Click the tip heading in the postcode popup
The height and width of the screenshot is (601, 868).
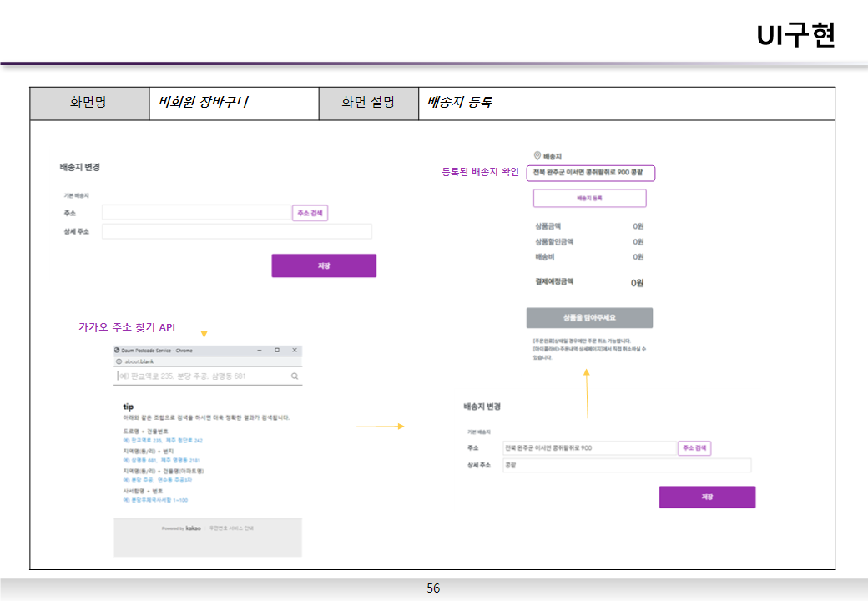(x=129, y=407)
